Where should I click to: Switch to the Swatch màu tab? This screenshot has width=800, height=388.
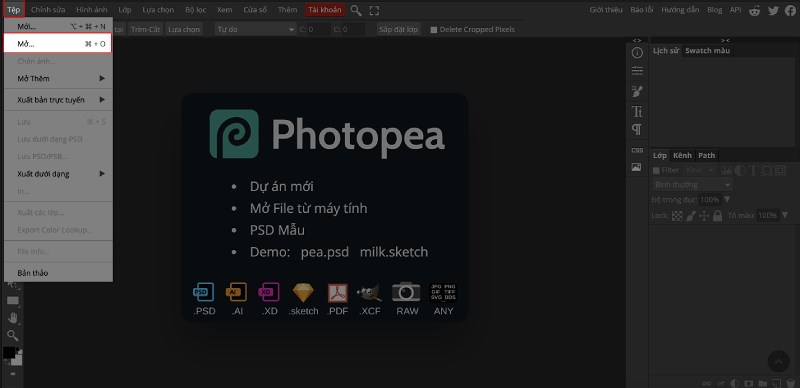tap(707, 51)
